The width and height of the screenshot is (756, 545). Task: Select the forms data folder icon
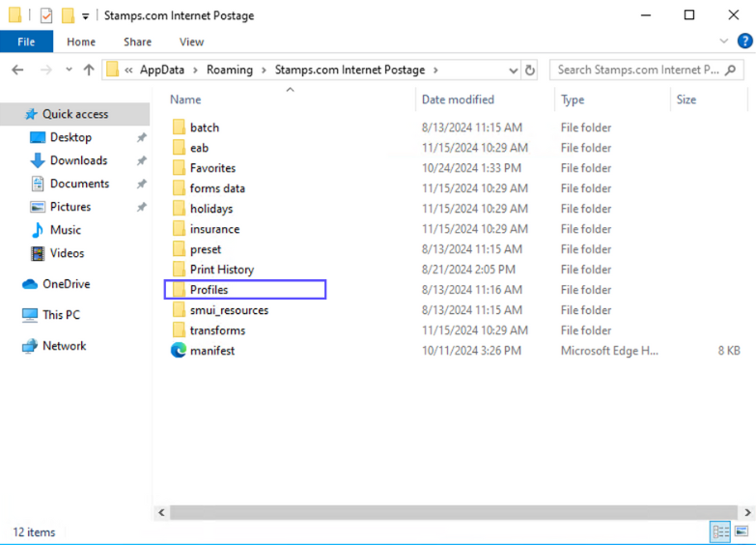click(179, 188)
